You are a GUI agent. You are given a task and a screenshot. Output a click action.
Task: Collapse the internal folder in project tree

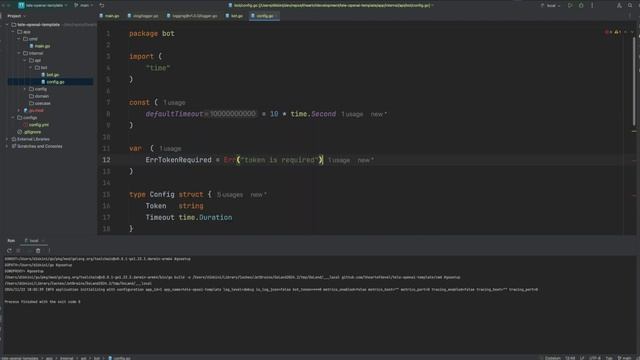pos(19,53)
